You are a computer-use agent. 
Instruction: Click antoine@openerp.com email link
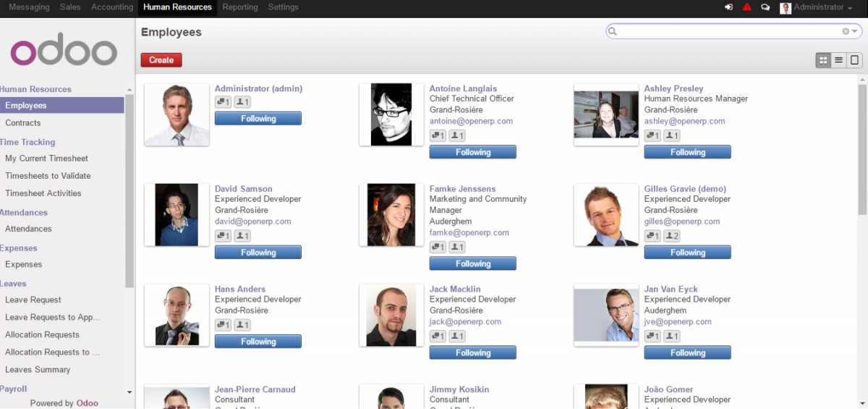(471, 121)
